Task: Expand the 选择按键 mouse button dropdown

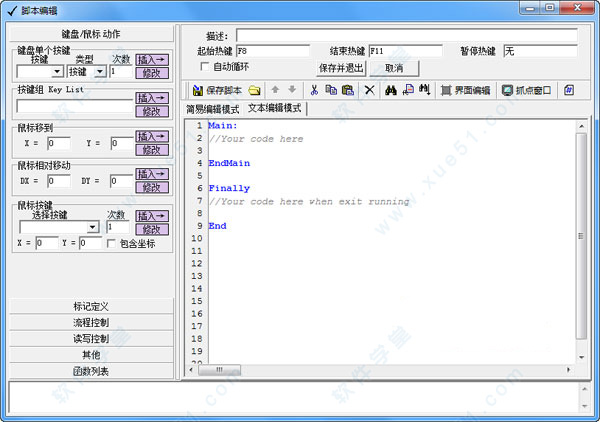Action: click(x=93, y=227)
